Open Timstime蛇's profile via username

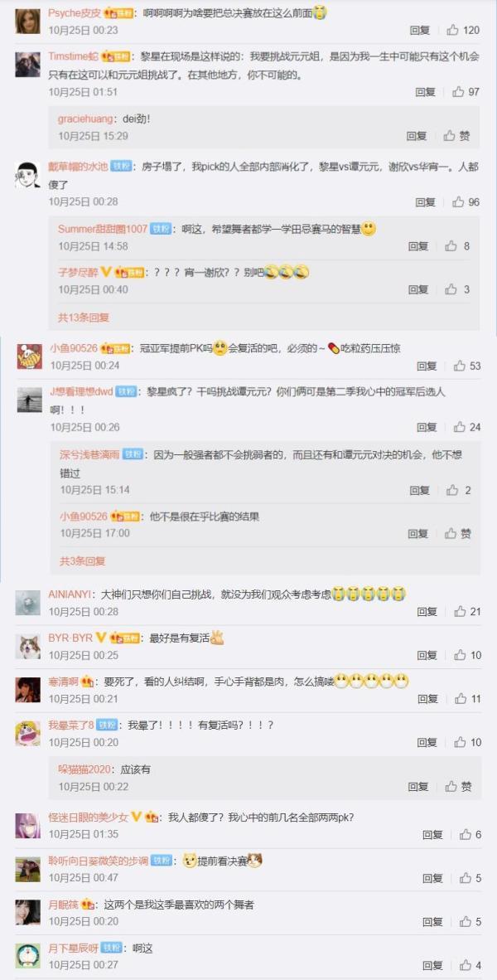point(73,56)
